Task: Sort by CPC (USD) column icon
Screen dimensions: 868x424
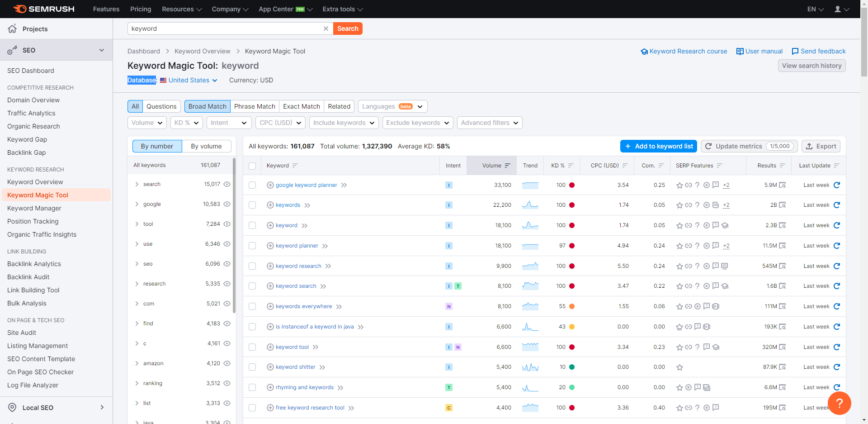Action: [x=625, y=166]
